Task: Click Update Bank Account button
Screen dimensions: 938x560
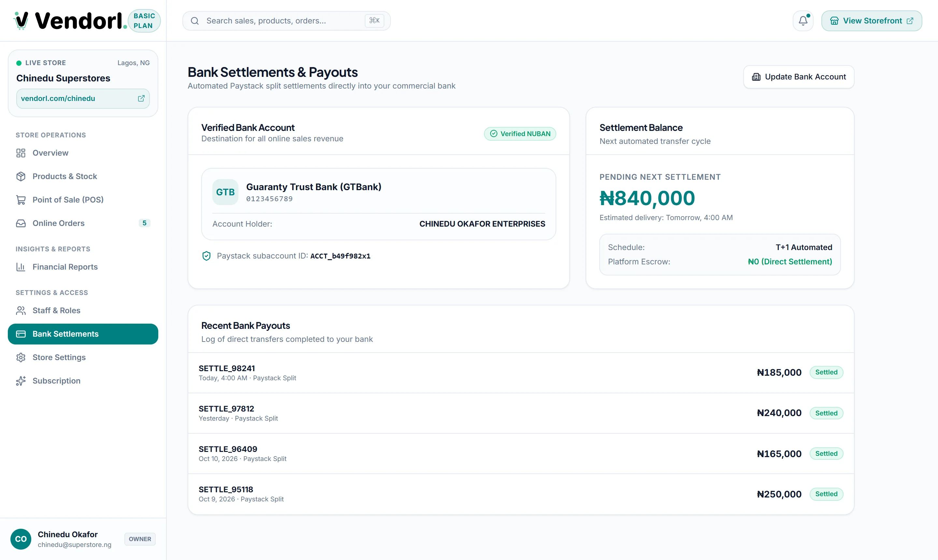Action: pos(799,77)
